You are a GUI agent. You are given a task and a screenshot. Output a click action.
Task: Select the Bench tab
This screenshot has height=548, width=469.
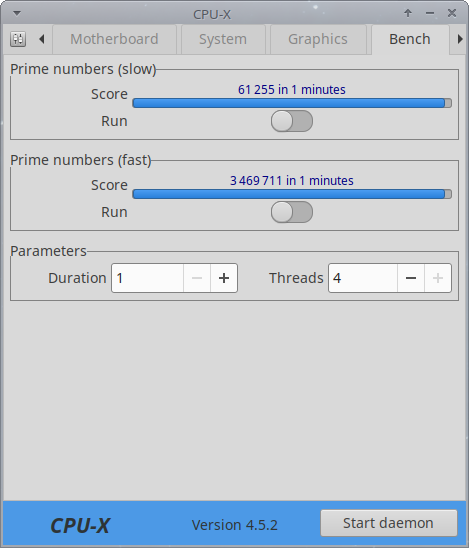point(410,39)
